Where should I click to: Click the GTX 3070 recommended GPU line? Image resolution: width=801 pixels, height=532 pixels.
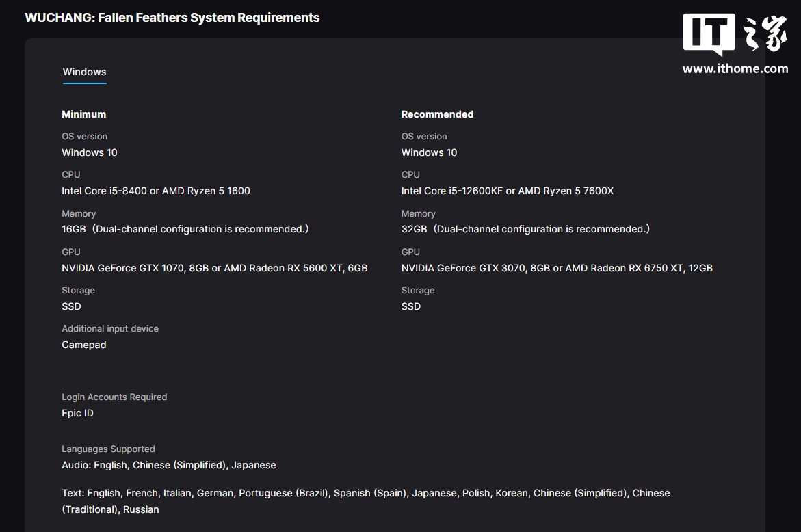pyautogui.click(x=557, y=268)
